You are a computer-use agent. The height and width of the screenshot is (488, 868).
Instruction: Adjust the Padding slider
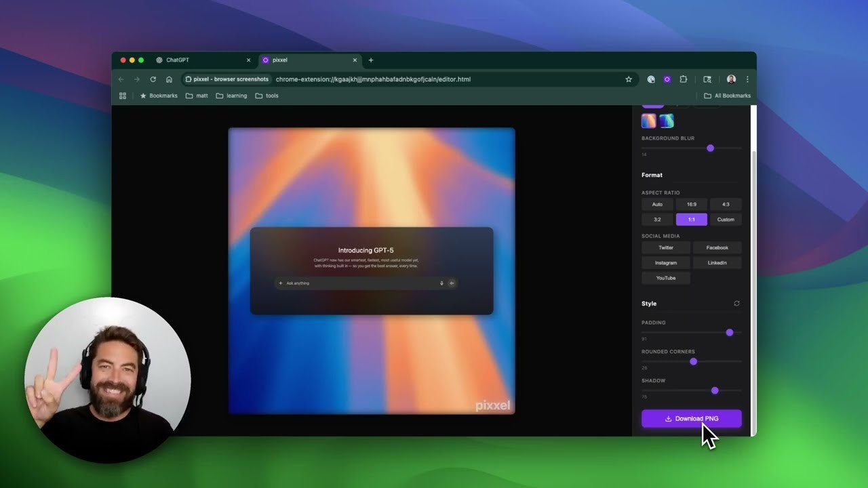click(692, 332)
